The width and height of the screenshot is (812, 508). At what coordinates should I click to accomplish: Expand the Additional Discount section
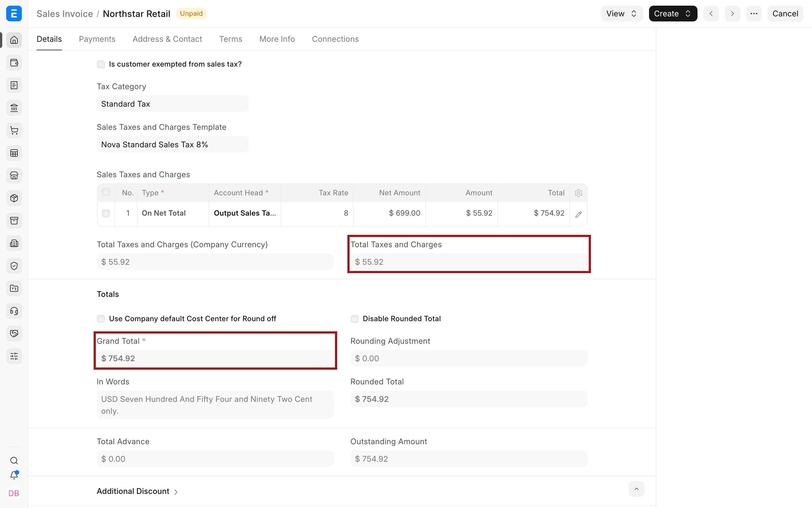pos(137,491)
